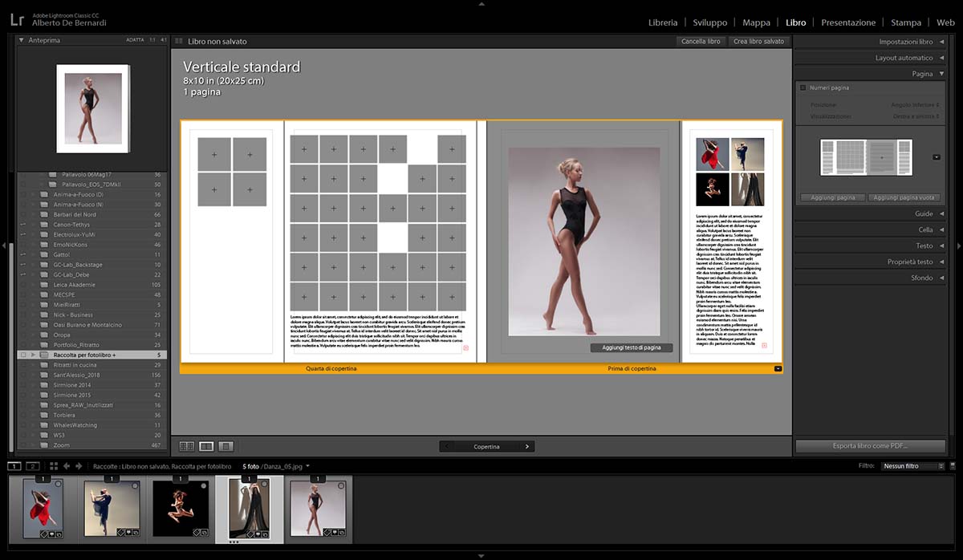Select the red dress dancer filmstrip thumbnail
963x560 pixels.
click(43, 507)
